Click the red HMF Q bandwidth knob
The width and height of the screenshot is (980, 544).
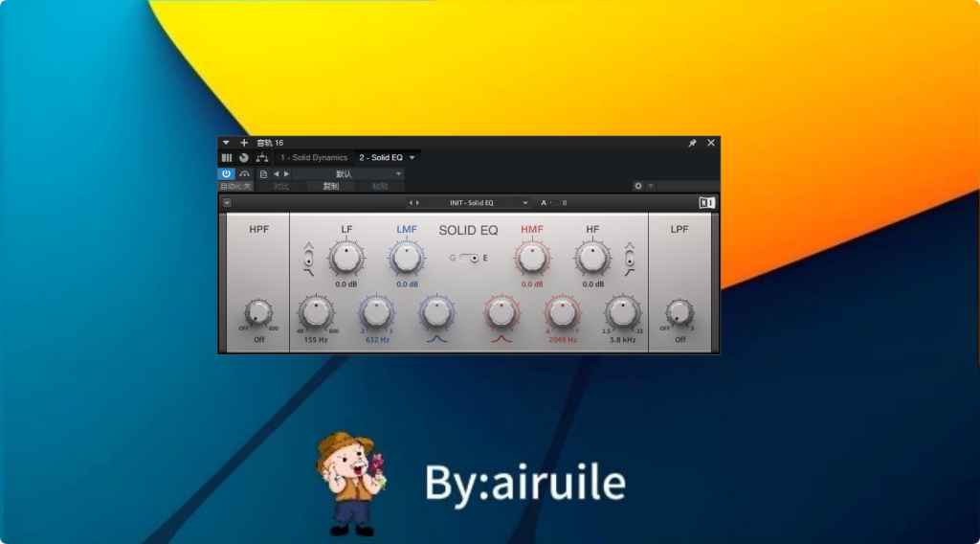pyautogui.click(x=501, y=313)
